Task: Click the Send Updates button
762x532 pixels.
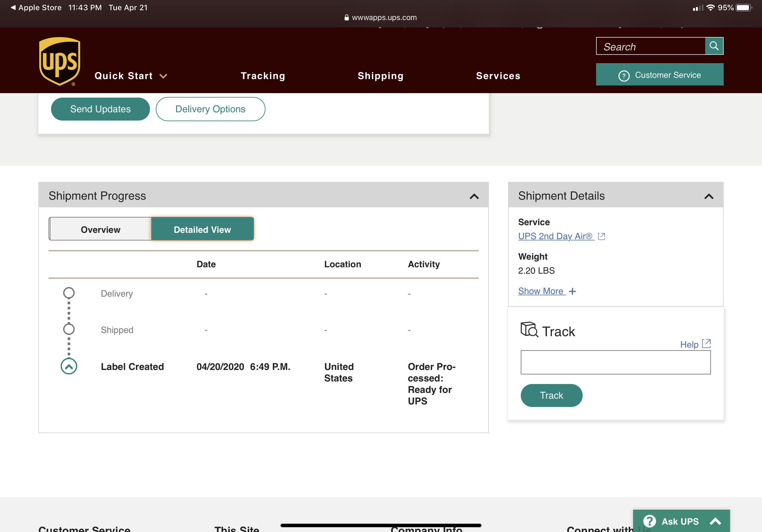Action: pos(100,109)
